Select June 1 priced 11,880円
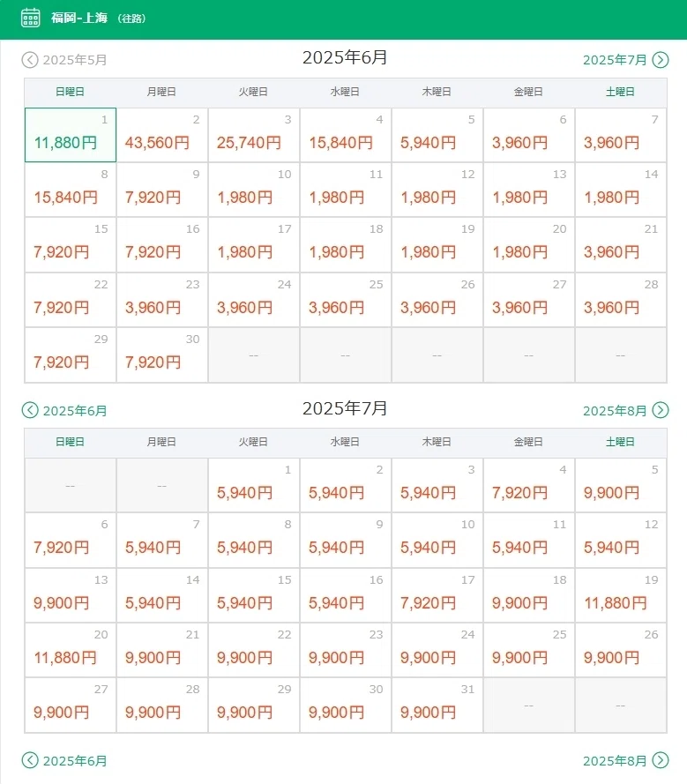The width and height of the screenshot is (687, 784). coord(71,135)
